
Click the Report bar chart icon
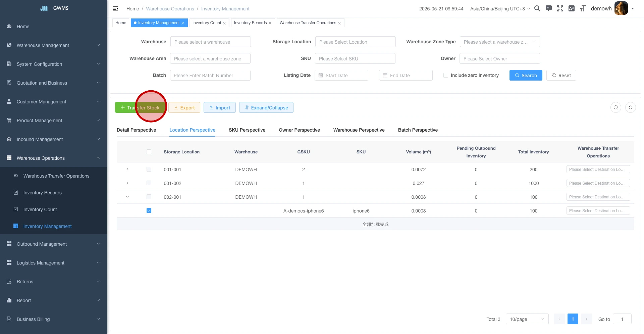9,300
